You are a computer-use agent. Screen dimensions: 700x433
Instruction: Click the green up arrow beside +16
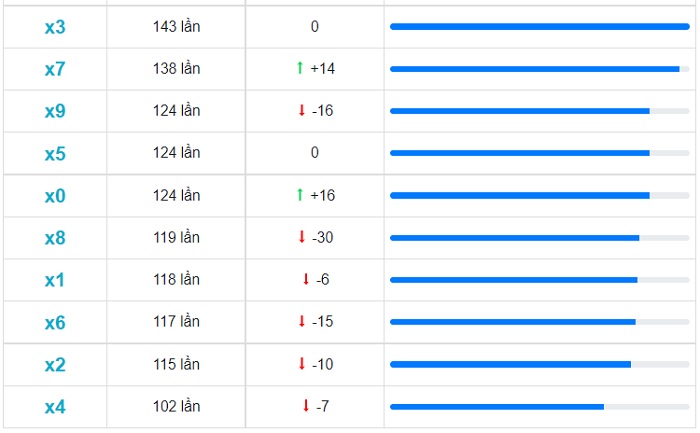pos(299,195)
